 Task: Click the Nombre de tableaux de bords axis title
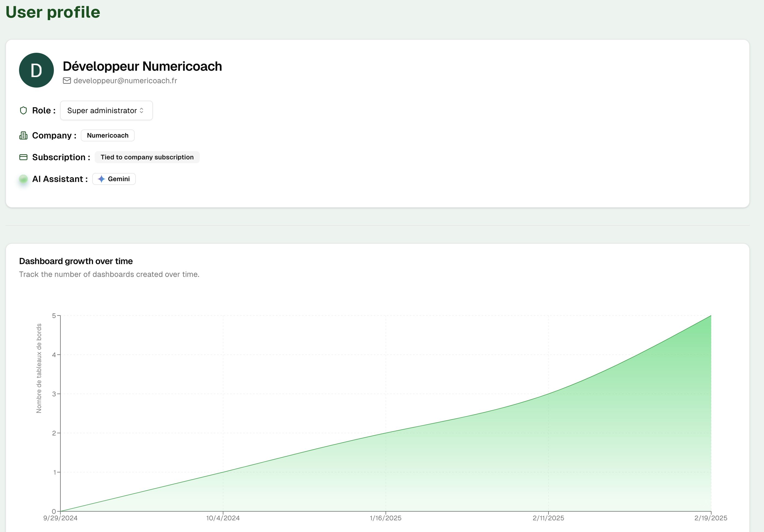coord(39,368)
